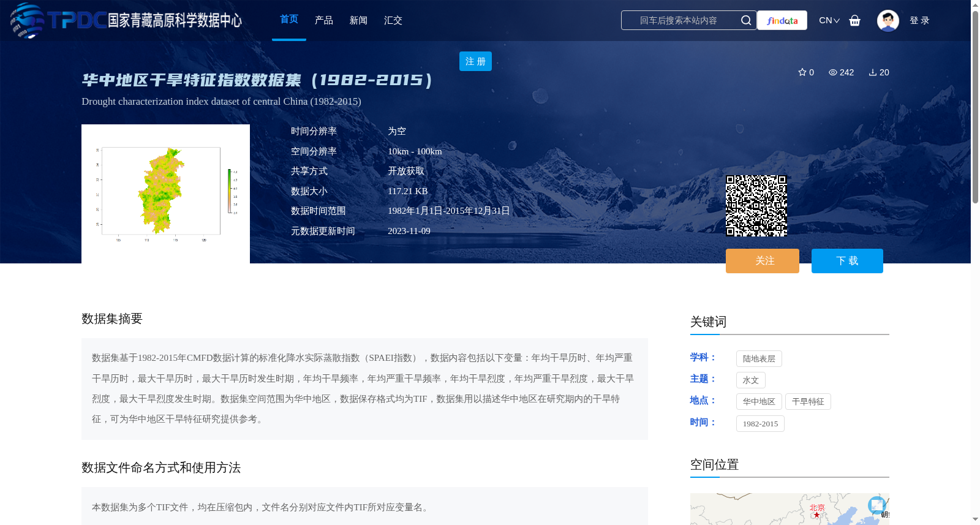
Task: Click the 开放获取 sharing mode value
Action: [406, 171]
